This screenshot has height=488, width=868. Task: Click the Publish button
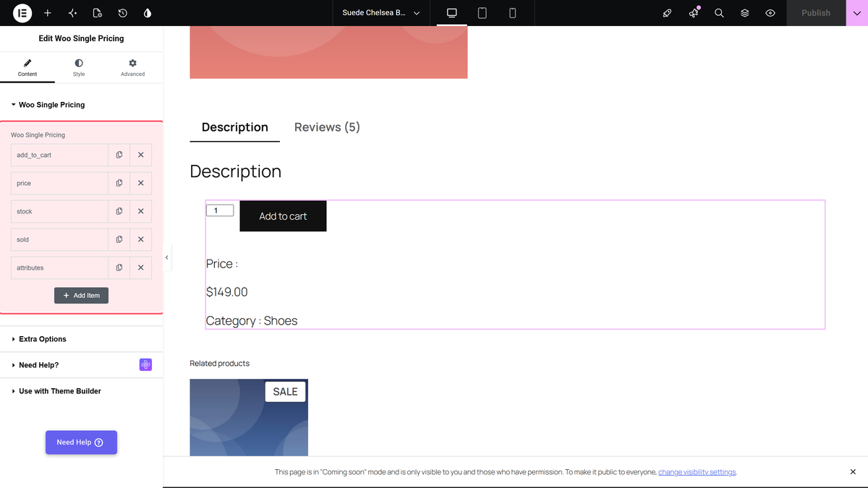[x=816, y=13]
